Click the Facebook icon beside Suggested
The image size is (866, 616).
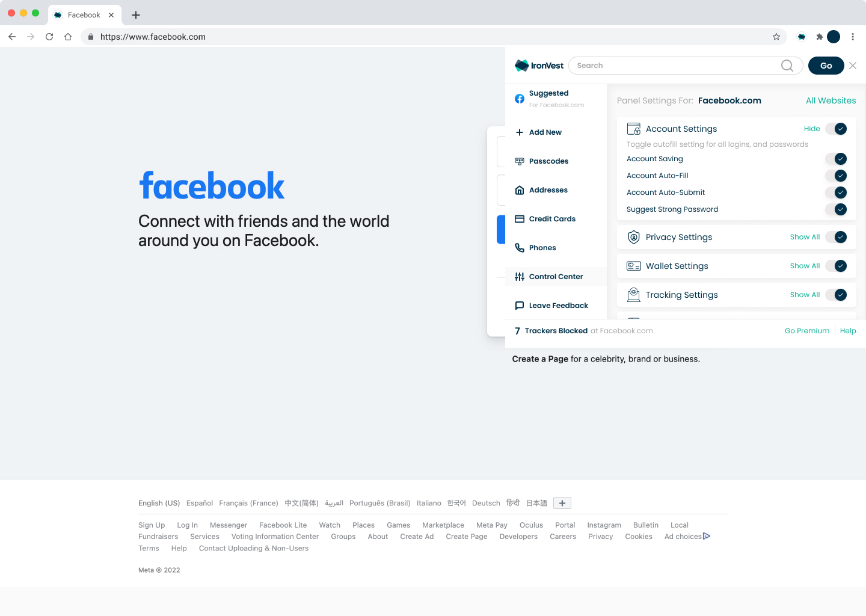520,99
